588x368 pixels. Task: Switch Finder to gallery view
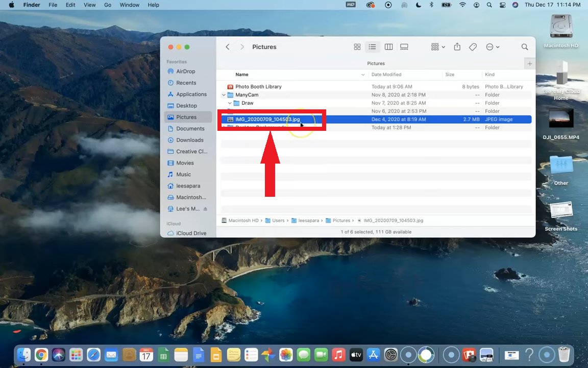click(404, 47)
